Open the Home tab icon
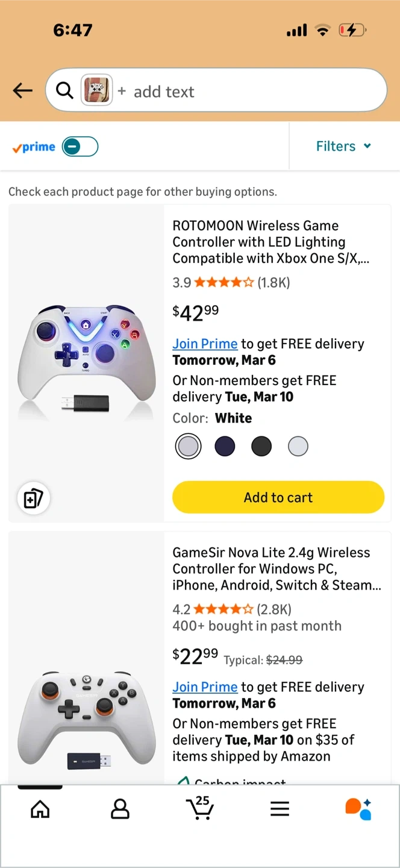Screen dimensions: 400x868 pos(40,809)
